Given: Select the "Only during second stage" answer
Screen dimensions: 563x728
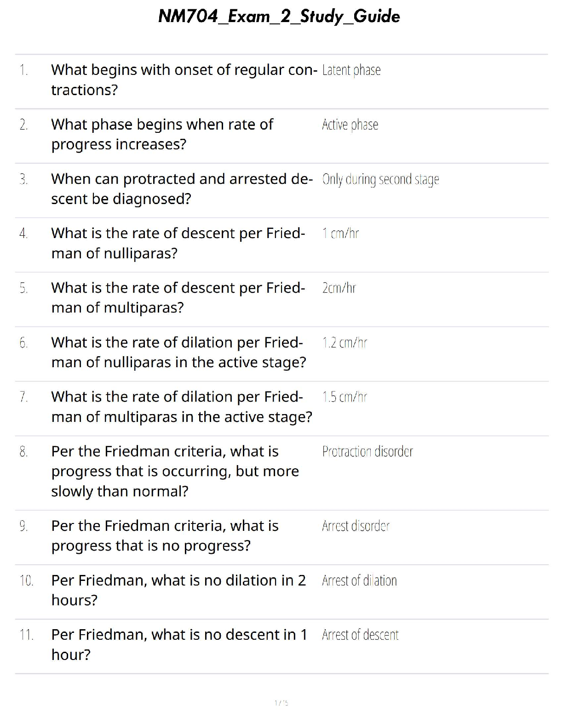Looking at the screenshot, I should (x=380, y=179).
